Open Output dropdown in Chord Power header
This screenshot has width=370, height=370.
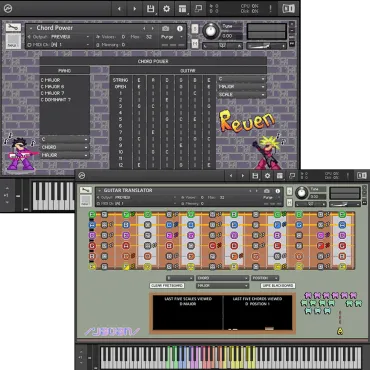click(58, 37)
